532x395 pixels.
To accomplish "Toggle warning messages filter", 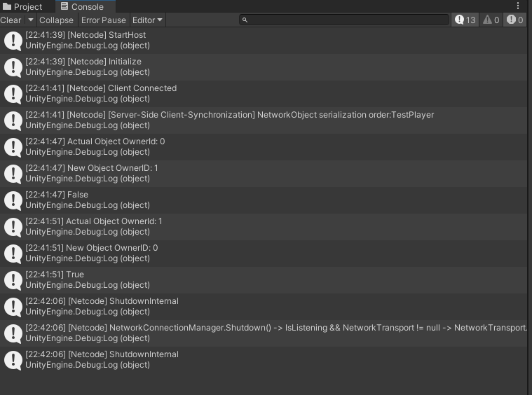I will point(491,20).
